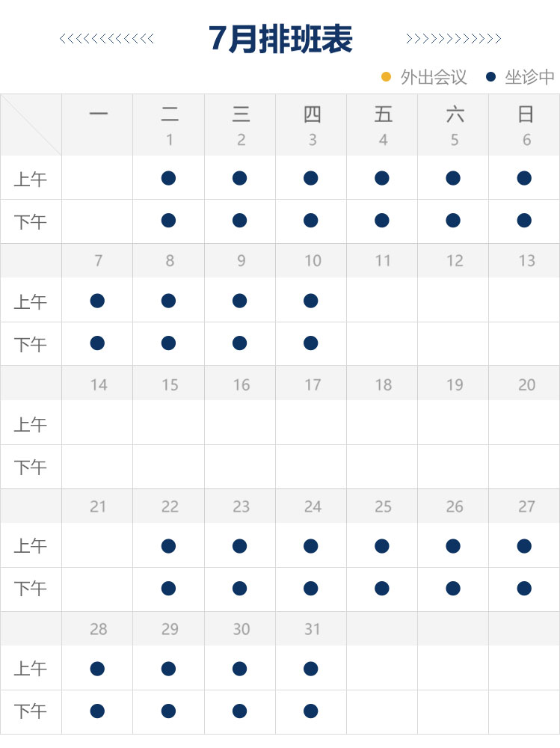Select the July 4 morning dot
The width and height of the screenshot is (560, 748).
click(382, 178)
